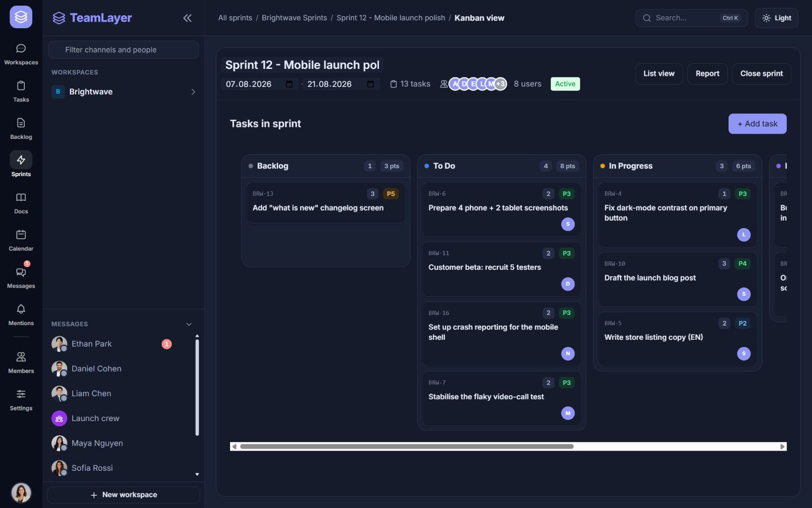Create a New workspace
Viewport: 812px width, 508px height.
coord(123,495)
